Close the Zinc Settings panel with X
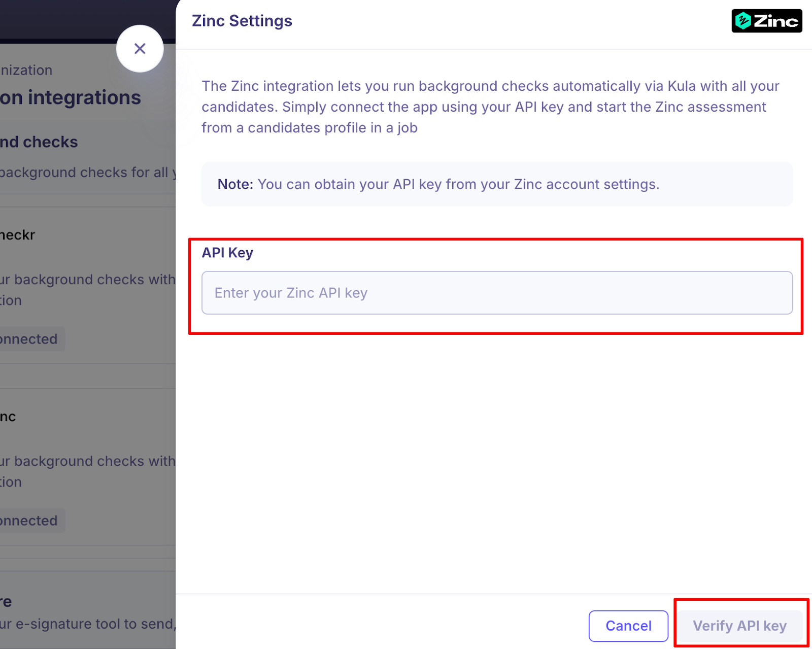 click(x=140, y=49)
